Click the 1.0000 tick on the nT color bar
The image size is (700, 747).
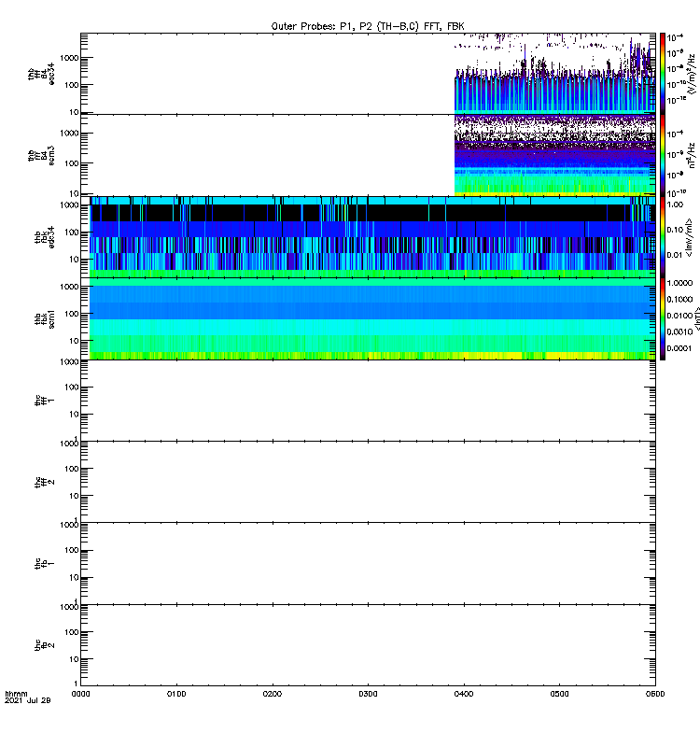pyautogui.click(x=679, y=283)
